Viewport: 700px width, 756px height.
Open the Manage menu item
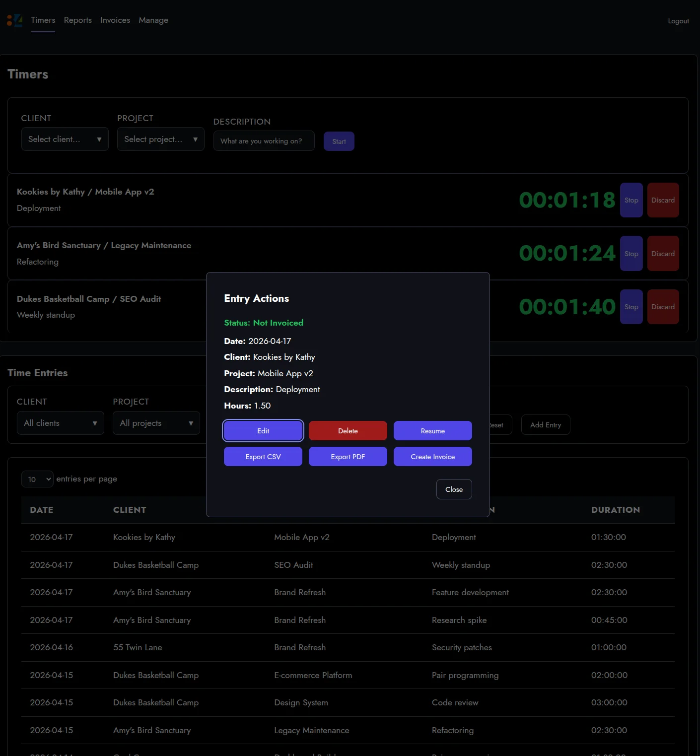coord(153,20)
